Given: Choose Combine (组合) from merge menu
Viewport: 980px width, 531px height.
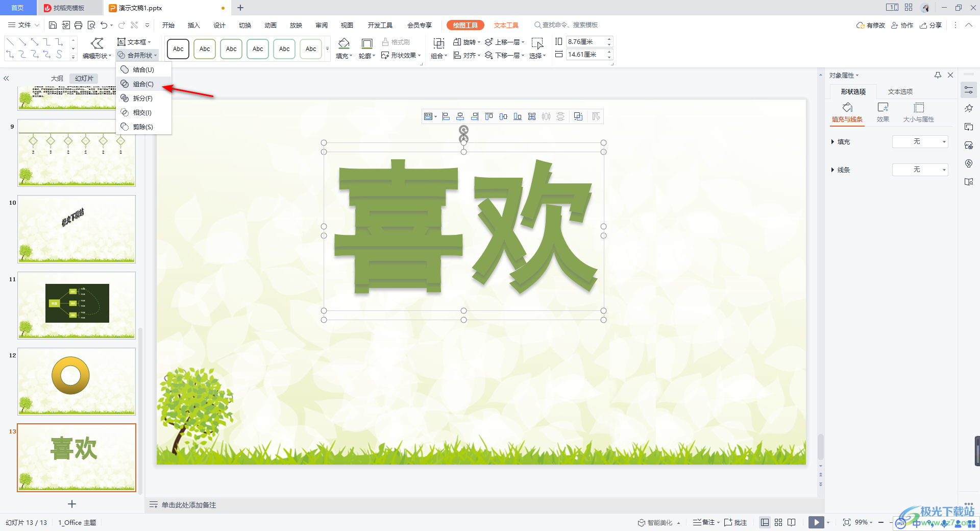Looking at the screenshot, I should tap(143, 84).
